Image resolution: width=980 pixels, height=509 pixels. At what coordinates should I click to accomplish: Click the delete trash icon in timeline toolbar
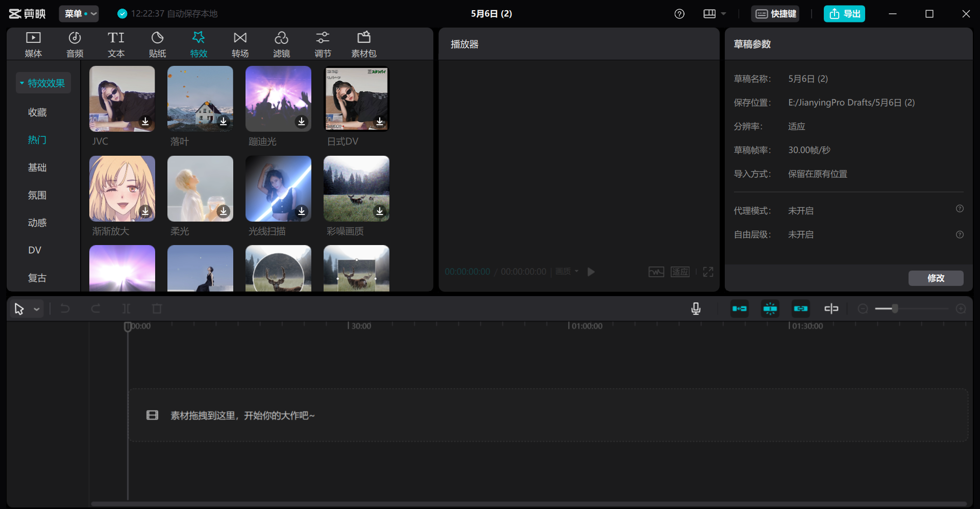coord(157,308)
